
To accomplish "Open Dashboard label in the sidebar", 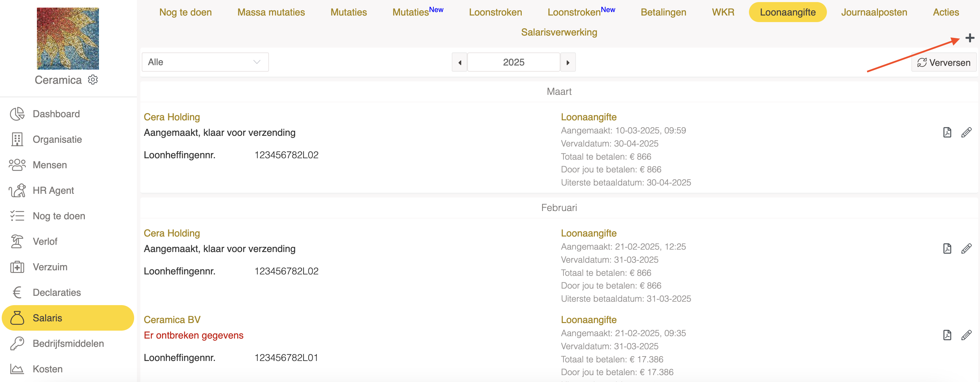I will click(56, 114).
